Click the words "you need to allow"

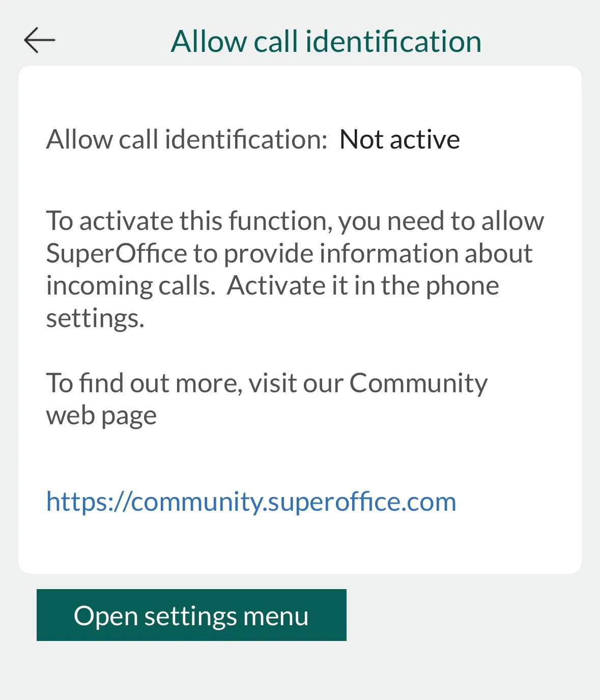(x=441, y=221)
